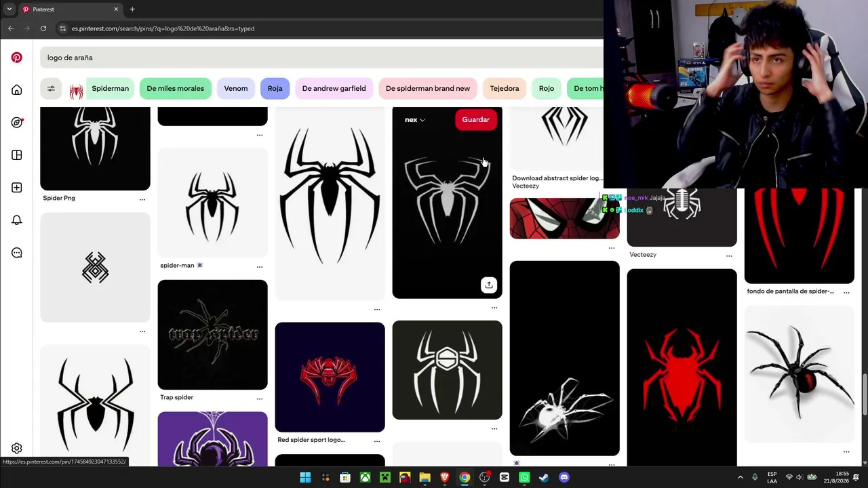This screenshot has width=868, height=488.
Task: Open WhatsApp from the taskbar
Action: coord(524,477)
